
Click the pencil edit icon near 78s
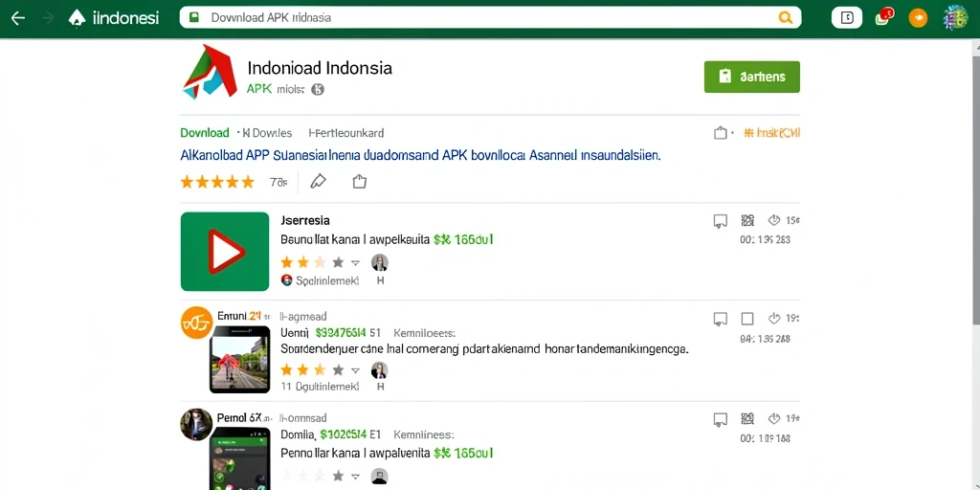point(318,182)
